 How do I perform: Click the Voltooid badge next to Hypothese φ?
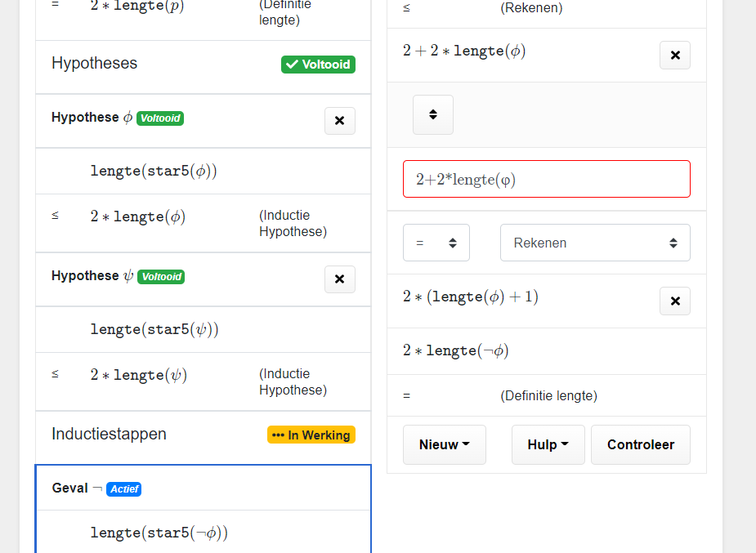pos(159,118)
